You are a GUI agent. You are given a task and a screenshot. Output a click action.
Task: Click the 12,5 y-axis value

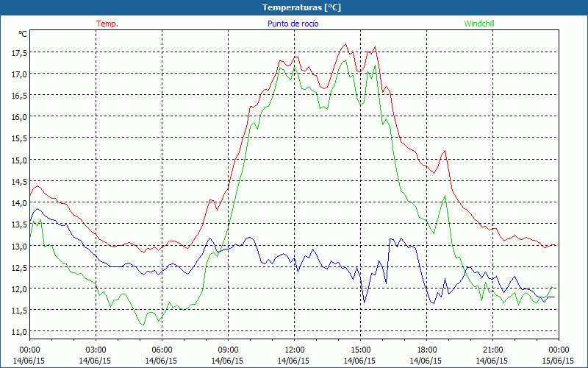click(x=20, y=268)
